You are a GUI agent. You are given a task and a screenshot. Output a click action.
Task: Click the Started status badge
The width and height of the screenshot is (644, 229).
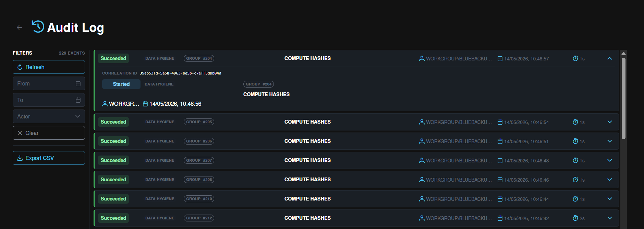point(121,84)
